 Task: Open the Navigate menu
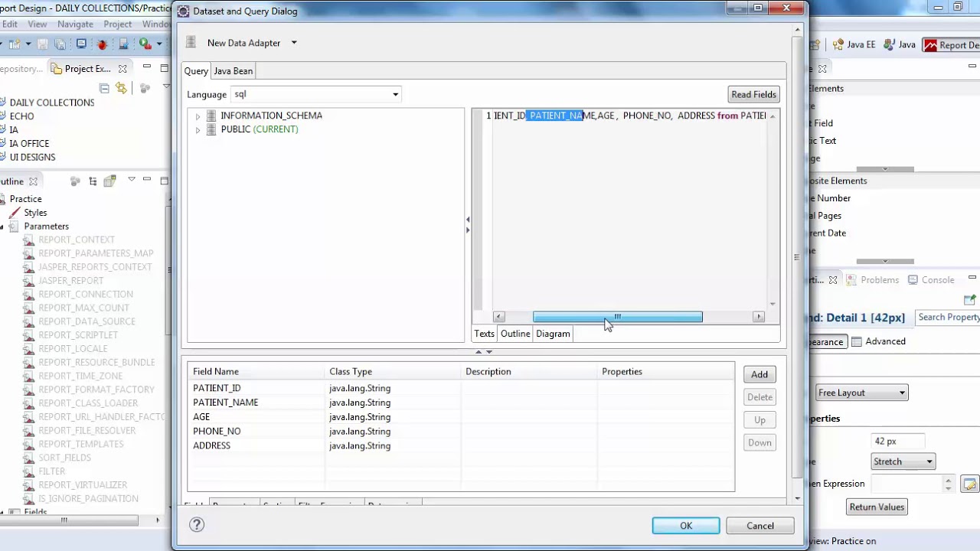click(75, 24)
